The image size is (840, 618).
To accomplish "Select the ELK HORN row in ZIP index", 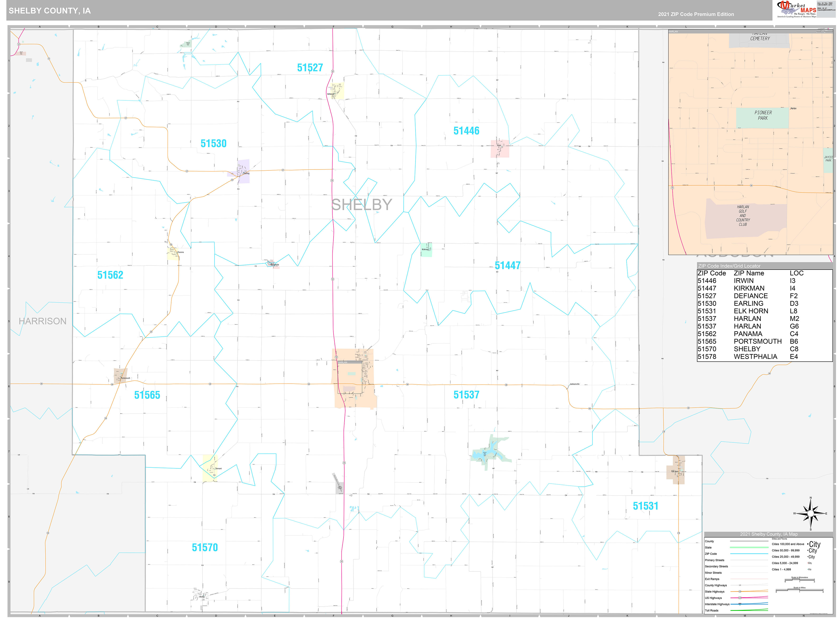I will click(764, 311).
